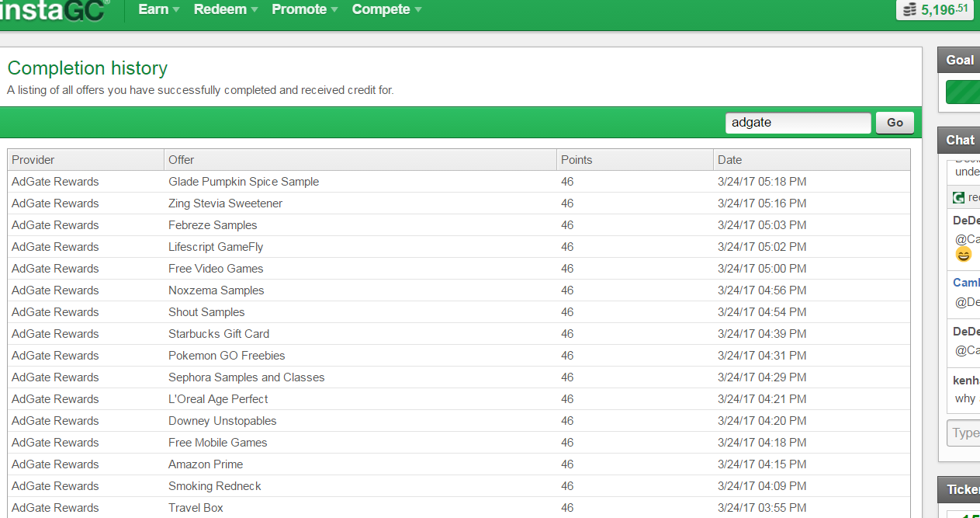Select the Pokemon GO Freebies offer
The height and width of the screenshot is (518, 980).
point(227,356)
